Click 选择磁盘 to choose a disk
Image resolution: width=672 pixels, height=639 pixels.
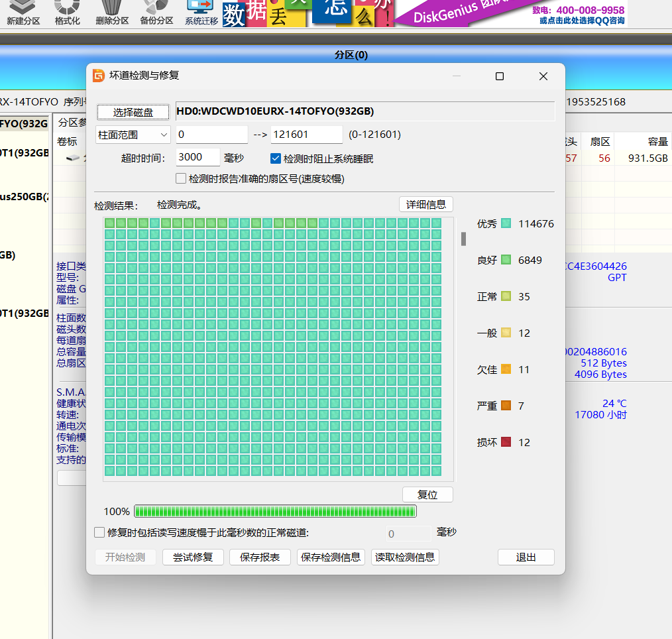point(133,111)
